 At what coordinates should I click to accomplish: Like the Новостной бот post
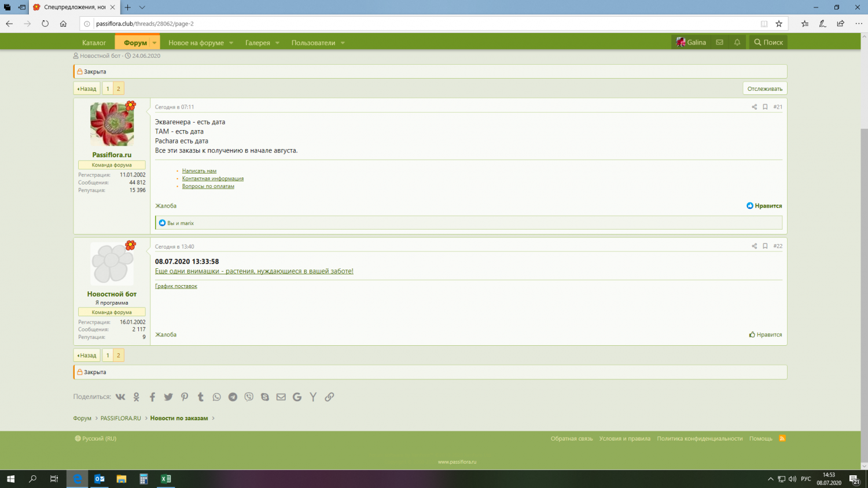[765, 335]
